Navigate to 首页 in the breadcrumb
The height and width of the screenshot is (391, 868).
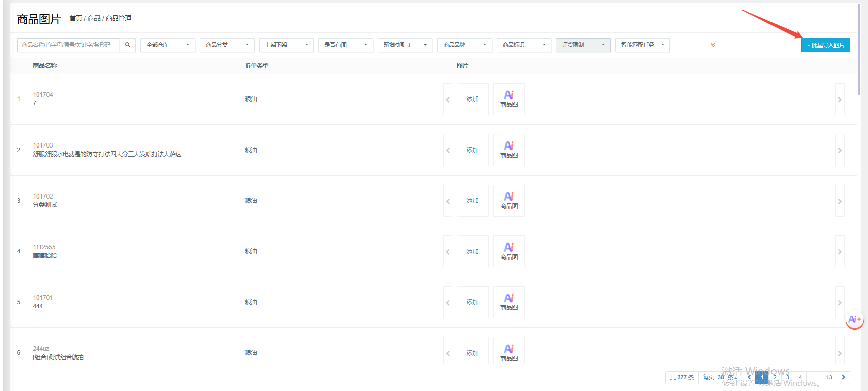tap(76, 18)
